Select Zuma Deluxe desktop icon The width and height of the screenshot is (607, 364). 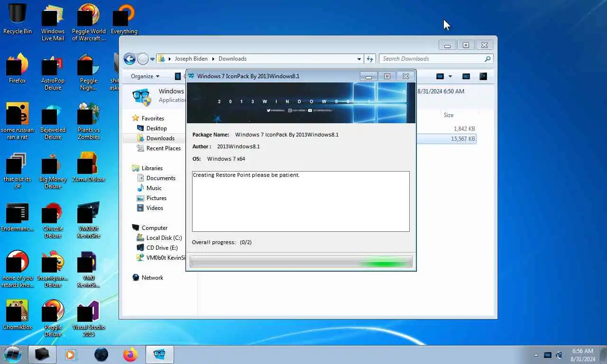(89, 167)
